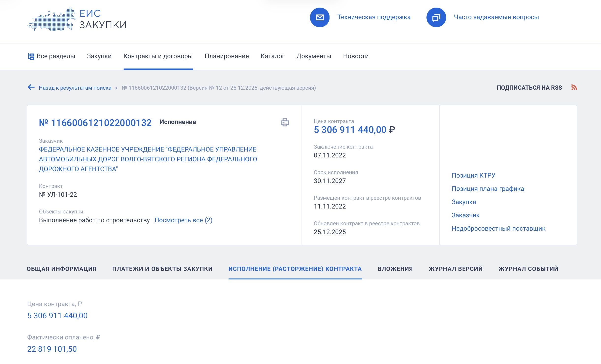Click the ЕИС Закупки map logo

52,20
